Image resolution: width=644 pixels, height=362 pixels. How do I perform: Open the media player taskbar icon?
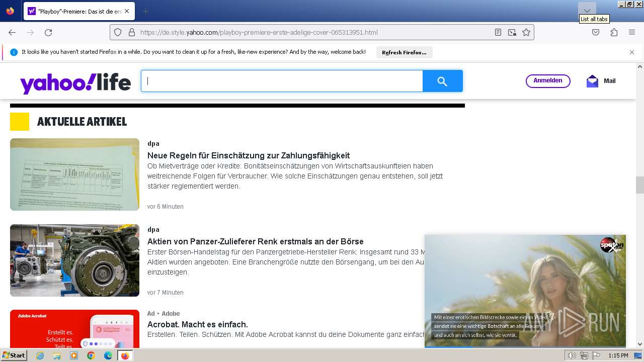tap(74, 355)
